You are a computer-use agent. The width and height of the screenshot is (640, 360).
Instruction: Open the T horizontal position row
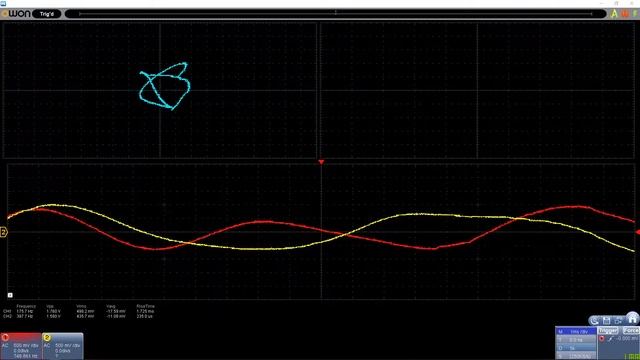pos(576,340)
